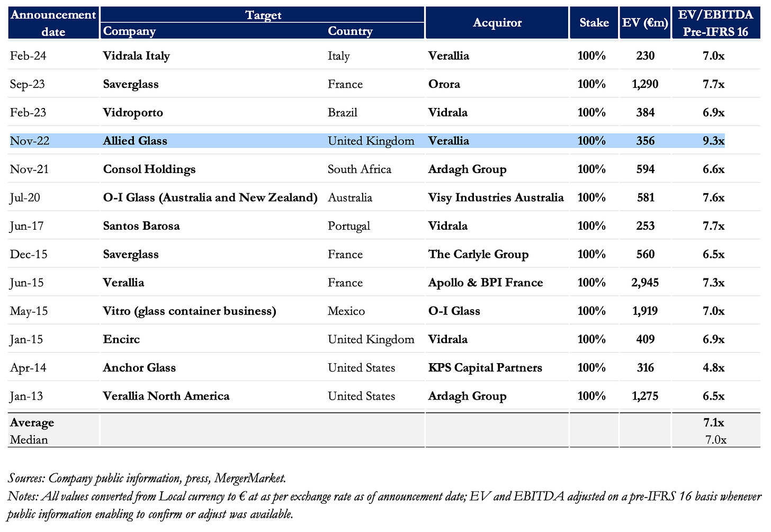Click the 'Brazil' country cell
Screen dimensions: 771x532
[343, 112]
